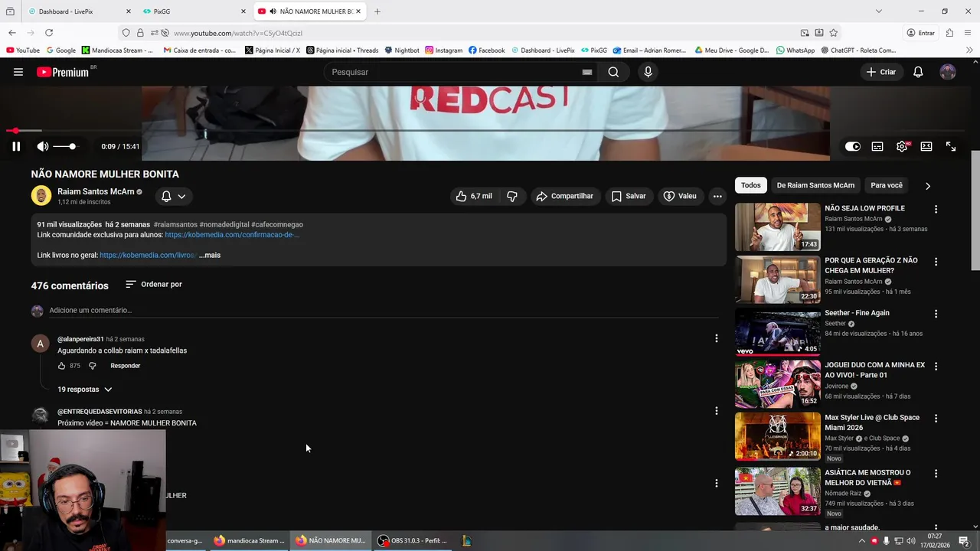The image size is (980, 551).
Task: Select Para você chip
Action: click(887, 185)
